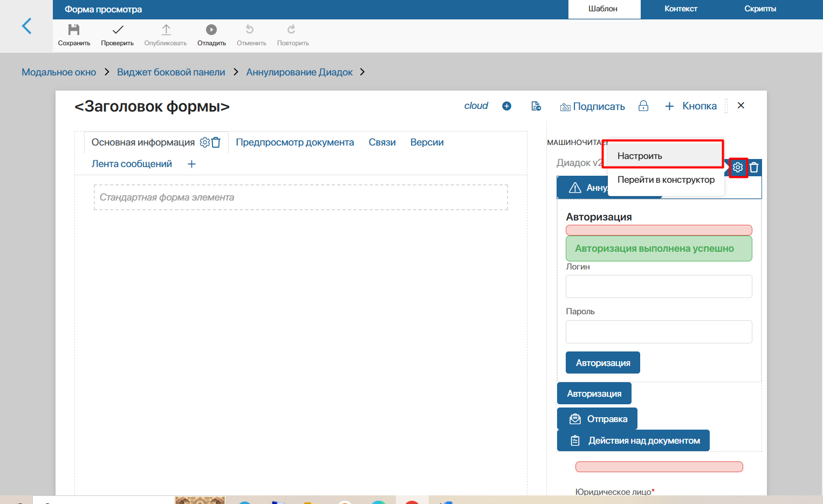Open the Лента сообщений tab
This screenshot has height=504, width=823.
tap(132, 164)
